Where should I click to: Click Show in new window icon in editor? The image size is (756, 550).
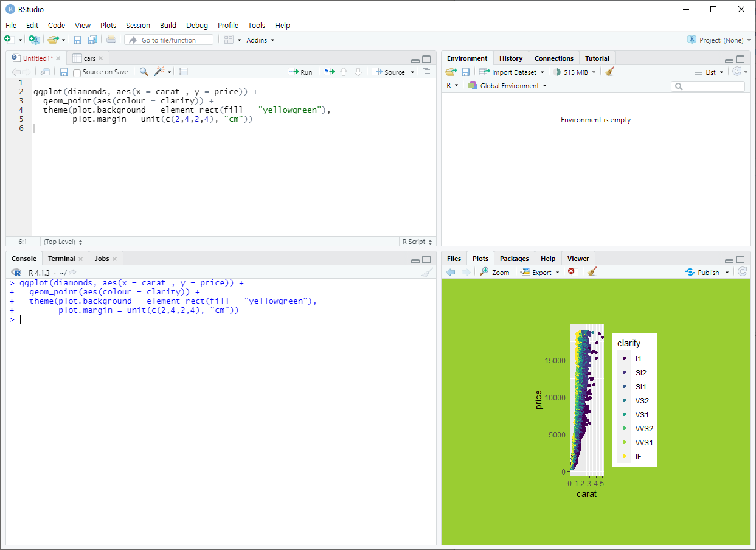pyautogui.click(x=45, y=72)
